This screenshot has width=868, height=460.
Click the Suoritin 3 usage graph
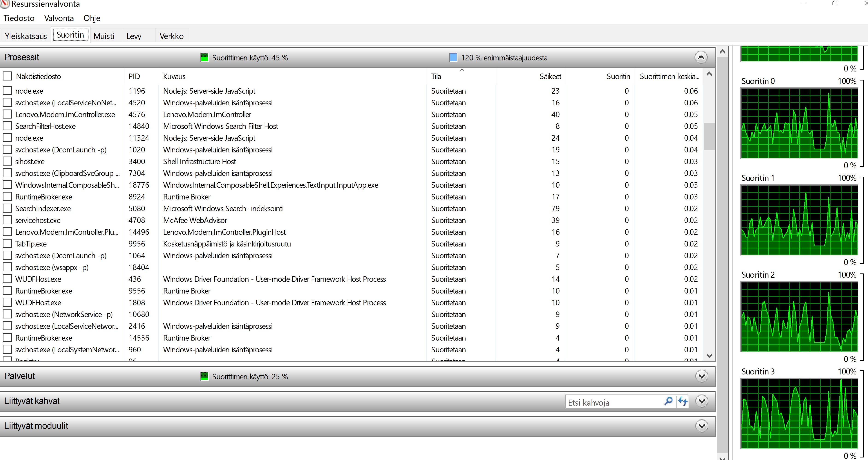[x=799, y=413]
